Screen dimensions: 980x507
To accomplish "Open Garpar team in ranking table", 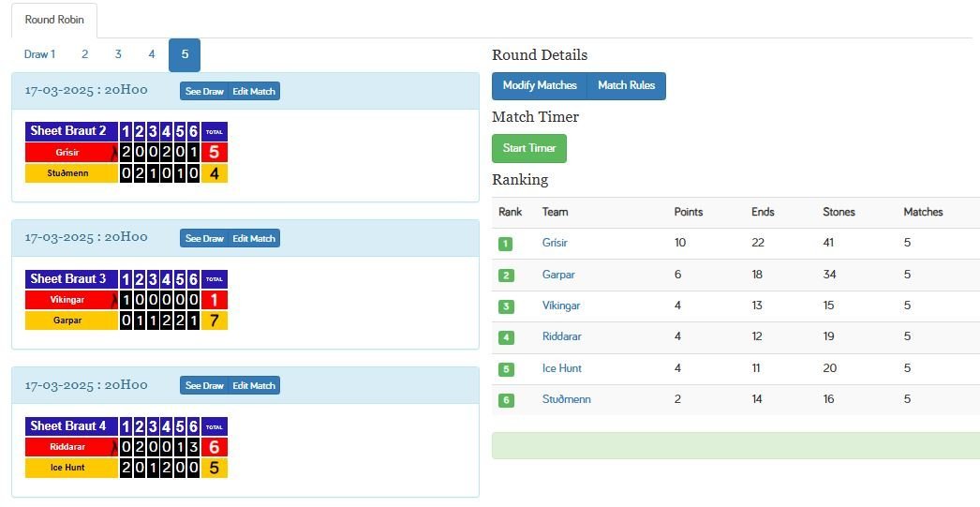I will pos(558,275).
